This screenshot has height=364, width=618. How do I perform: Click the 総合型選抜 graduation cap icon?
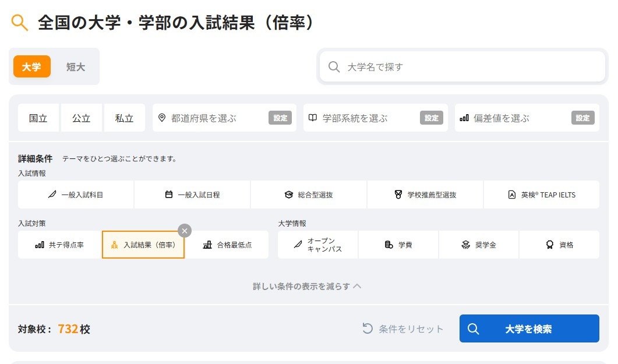(308, 194)
